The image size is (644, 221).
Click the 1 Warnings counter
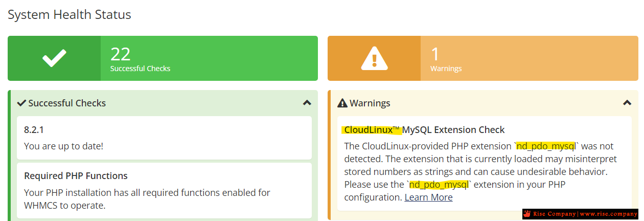[x=446, y=59]
